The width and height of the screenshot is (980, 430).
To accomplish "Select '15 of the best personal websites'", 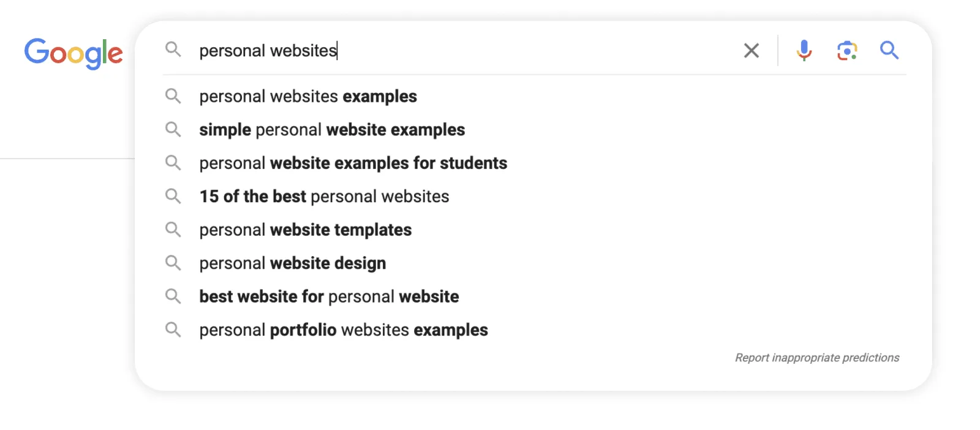I will tap(324, 196).
